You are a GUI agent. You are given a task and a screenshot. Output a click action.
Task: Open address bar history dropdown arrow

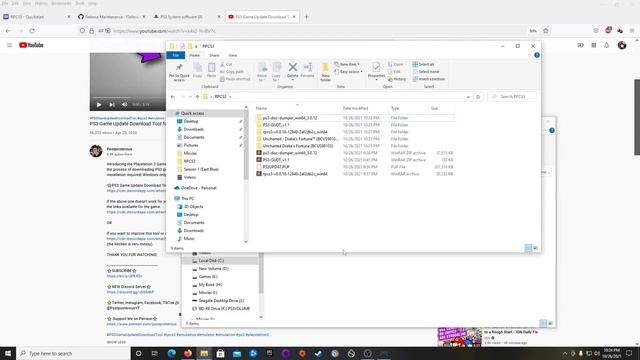point(468,97)
